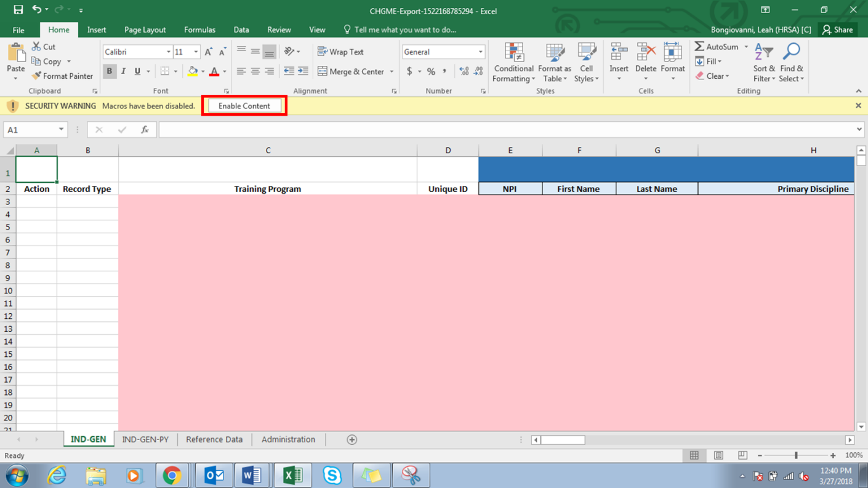Viewport: 868px width, 488px height.
Task: Click Share in the top right
Action: (x=838, y=30)
